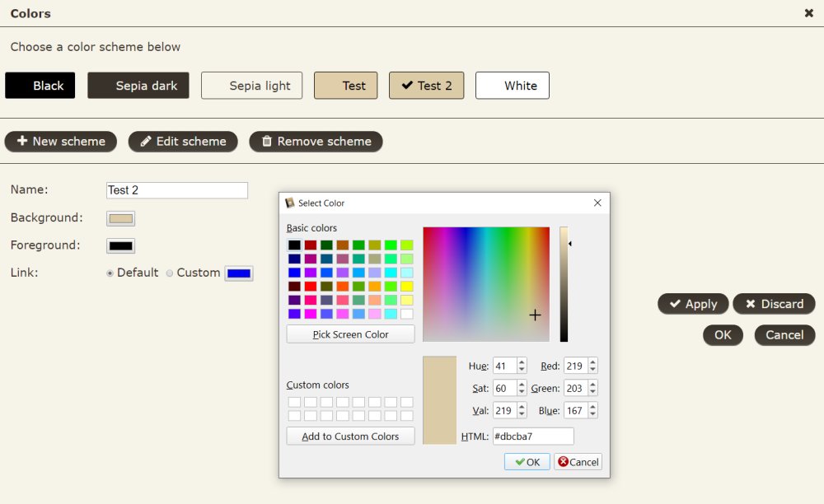Choose the Sepia light scheme
Viewport: 824px width, 504px height.
point(251,86)
